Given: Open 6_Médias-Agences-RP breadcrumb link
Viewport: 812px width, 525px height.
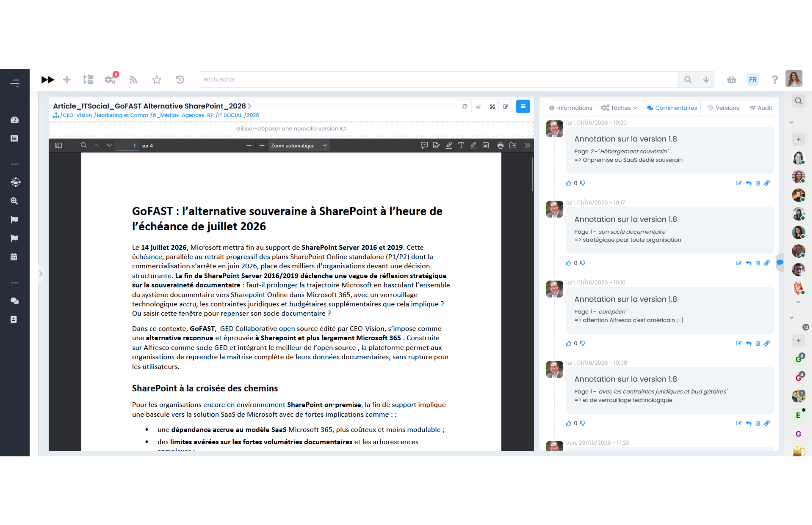Looking at the screenshot, I should click(183, 115).
